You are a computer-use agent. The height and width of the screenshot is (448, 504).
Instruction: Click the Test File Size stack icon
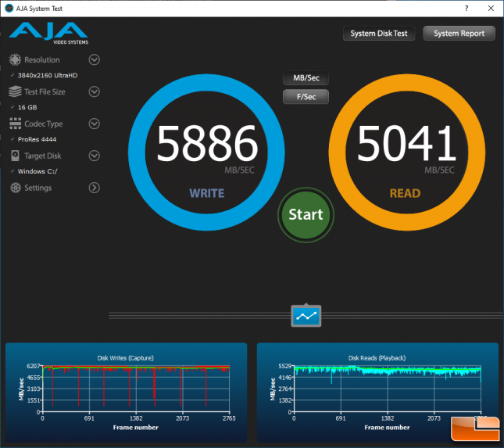[x=15, y=91]
